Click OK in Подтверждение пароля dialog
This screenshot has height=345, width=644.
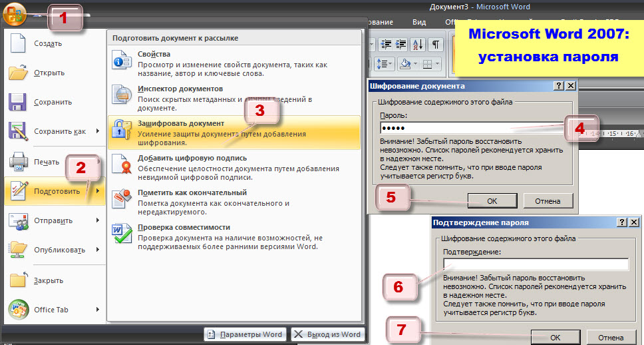[556, 338]
